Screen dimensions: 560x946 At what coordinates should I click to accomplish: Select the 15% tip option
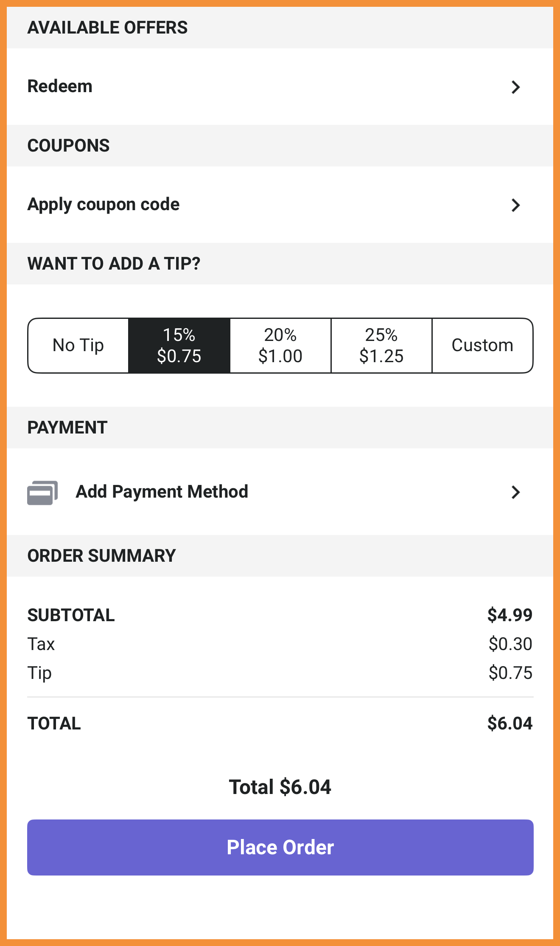coord(179,346)
